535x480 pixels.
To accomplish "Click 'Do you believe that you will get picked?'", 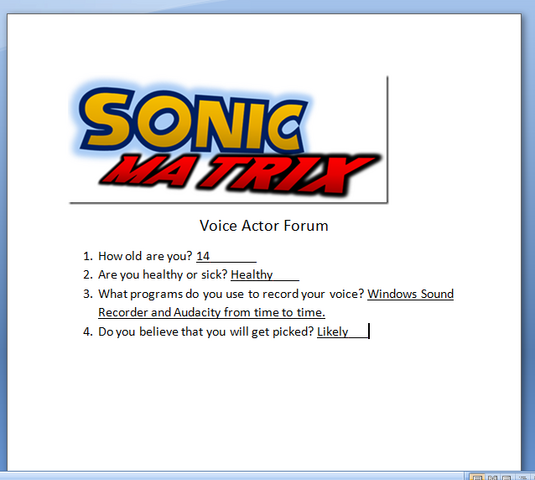I will [x=206, y=332].
